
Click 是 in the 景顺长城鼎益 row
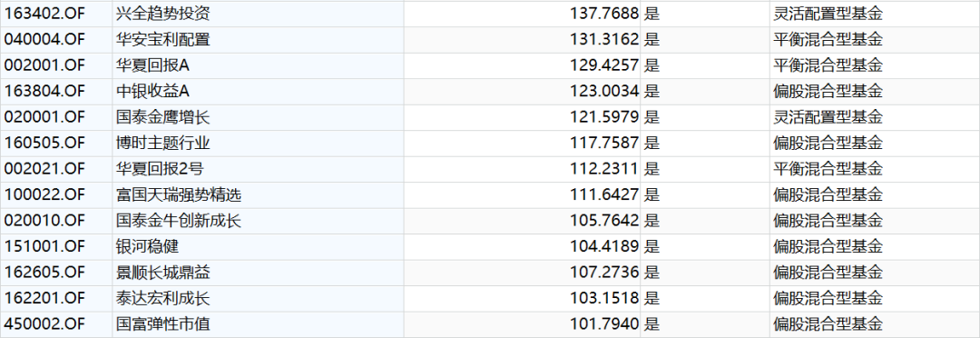coord(652,273)
